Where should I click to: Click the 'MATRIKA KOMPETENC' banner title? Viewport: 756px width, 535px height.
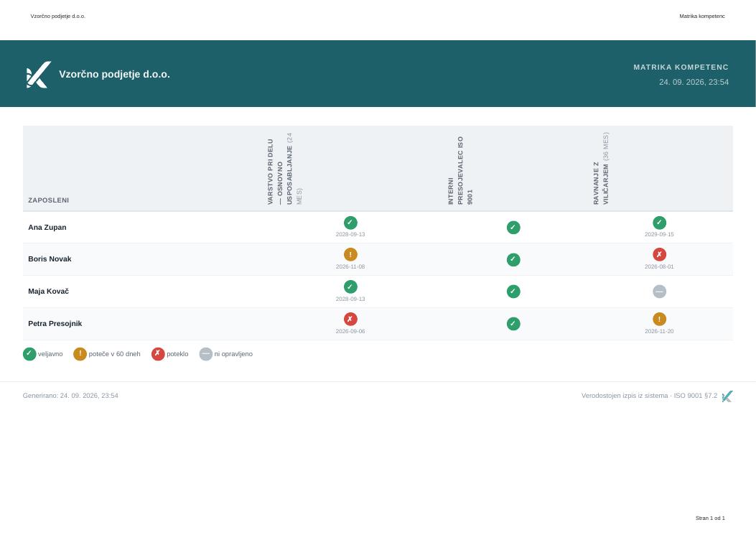coord(681,67)
